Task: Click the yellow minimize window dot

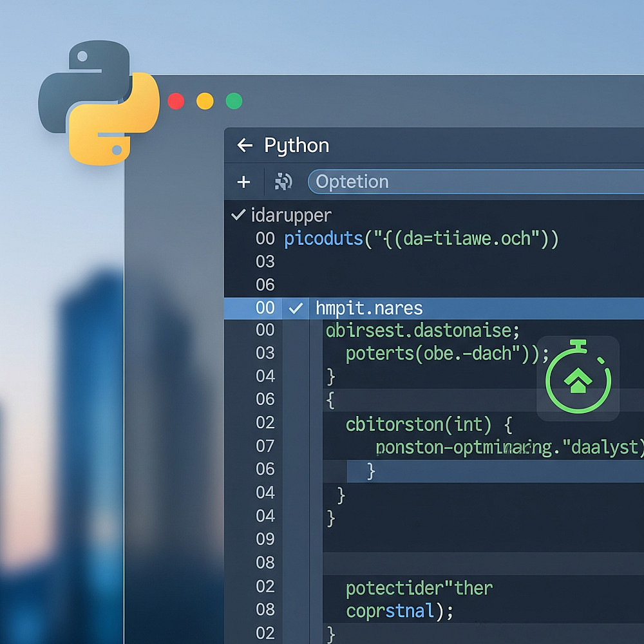Action: click(205, 101)
